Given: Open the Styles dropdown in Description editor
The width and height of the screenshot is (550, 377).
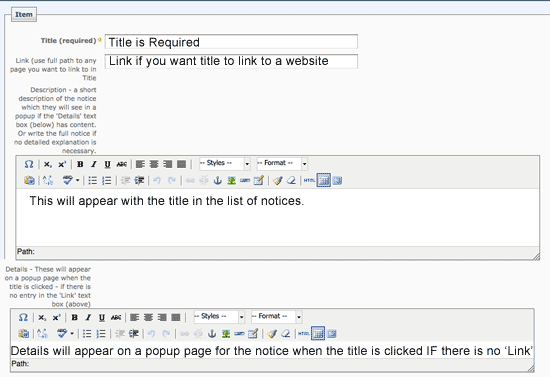Looking at the screenshot, I should tap(225, 163).
